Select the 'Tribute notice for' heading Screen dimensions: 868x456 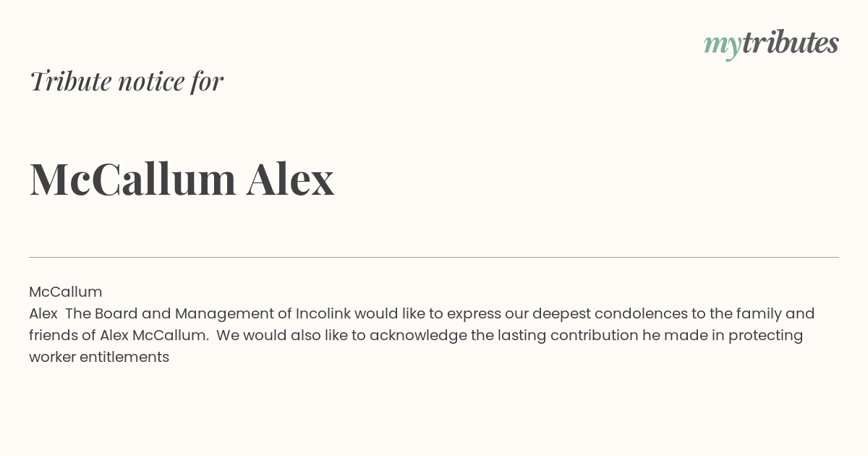tap(126, 81)
